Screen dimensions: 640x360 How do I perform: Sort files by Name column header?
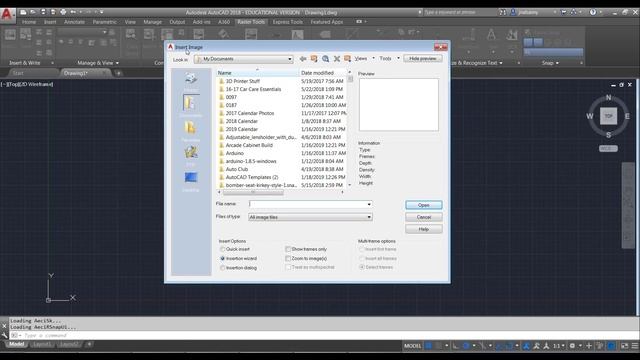(x=257, y=73)
